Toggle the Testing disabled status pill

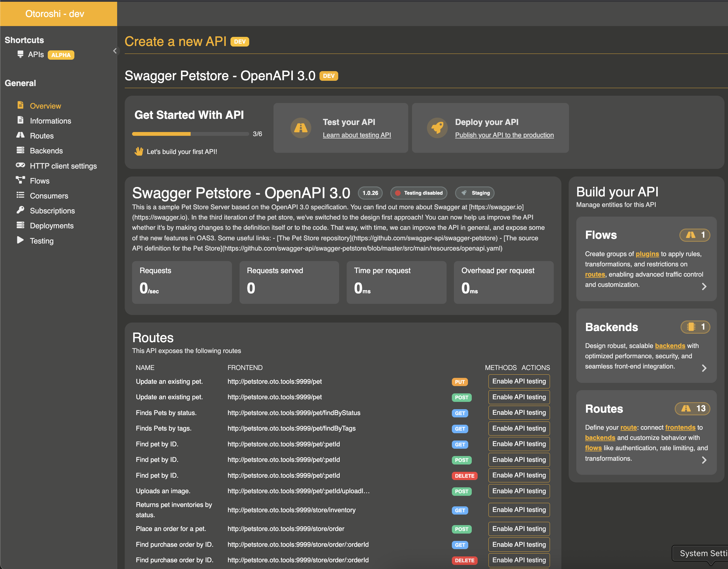(419, 193)
